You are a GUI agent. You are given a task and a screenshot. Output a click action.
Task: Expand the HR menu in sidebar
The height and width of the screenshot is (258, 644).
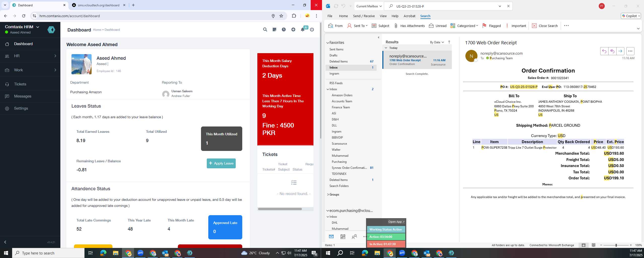(x=30, y=56)
